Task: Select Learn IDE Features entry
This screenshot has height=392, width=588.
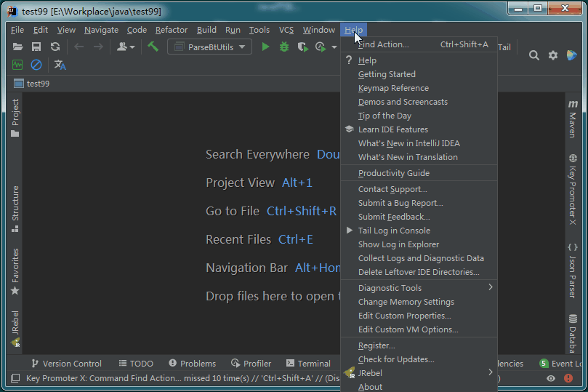Action: coord(419,129)
